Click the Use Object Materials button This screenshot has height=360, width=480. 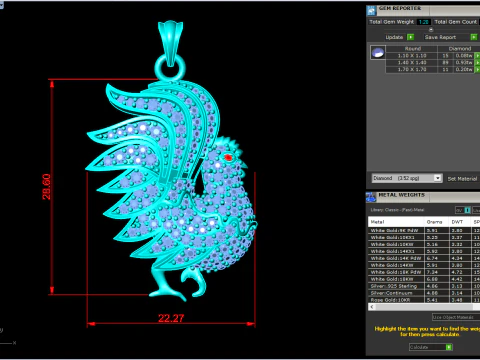(x=456, y=317)
